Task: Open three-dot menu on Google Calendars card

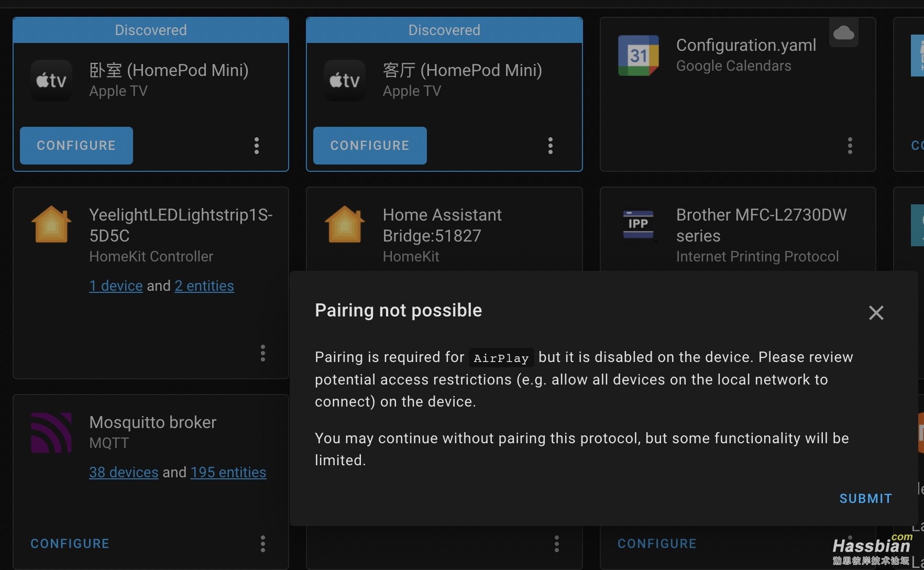Action: [x=850, y=146]
